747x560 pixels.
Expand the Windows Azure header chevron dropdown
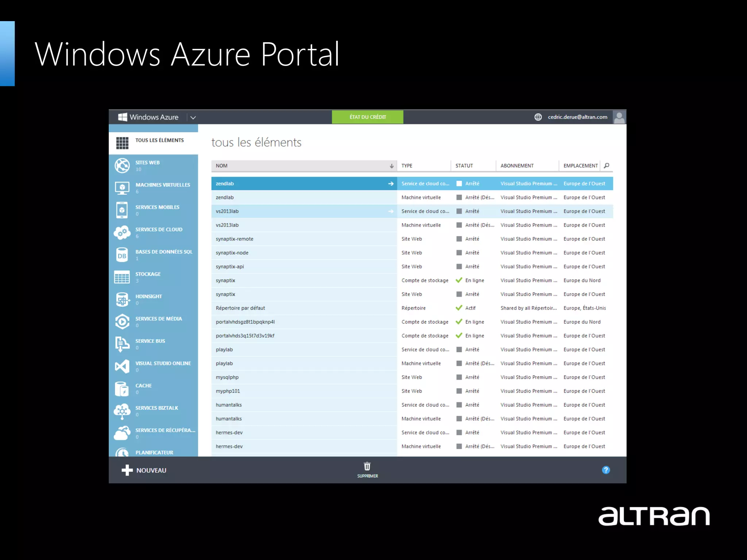193,117
